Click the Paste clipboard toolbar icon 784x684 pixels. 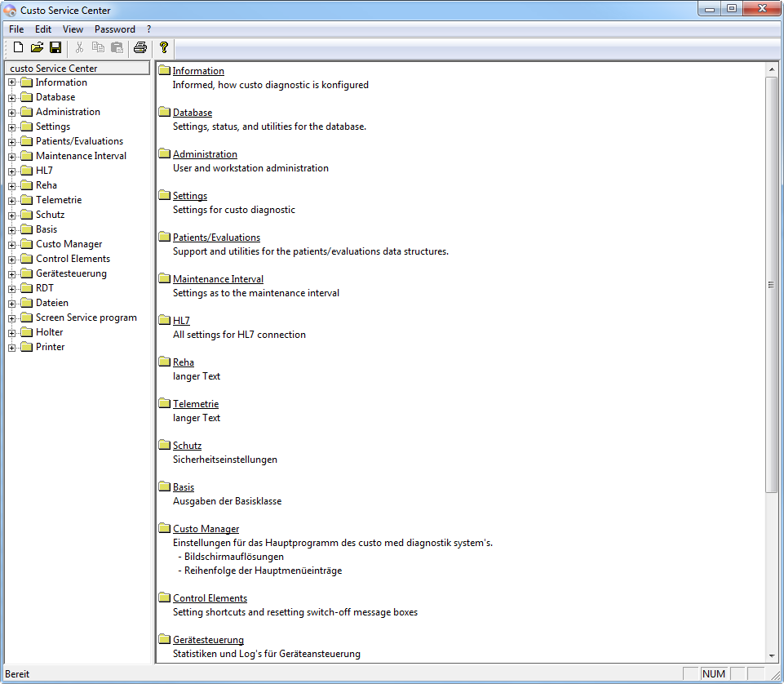tap(117, 47)
